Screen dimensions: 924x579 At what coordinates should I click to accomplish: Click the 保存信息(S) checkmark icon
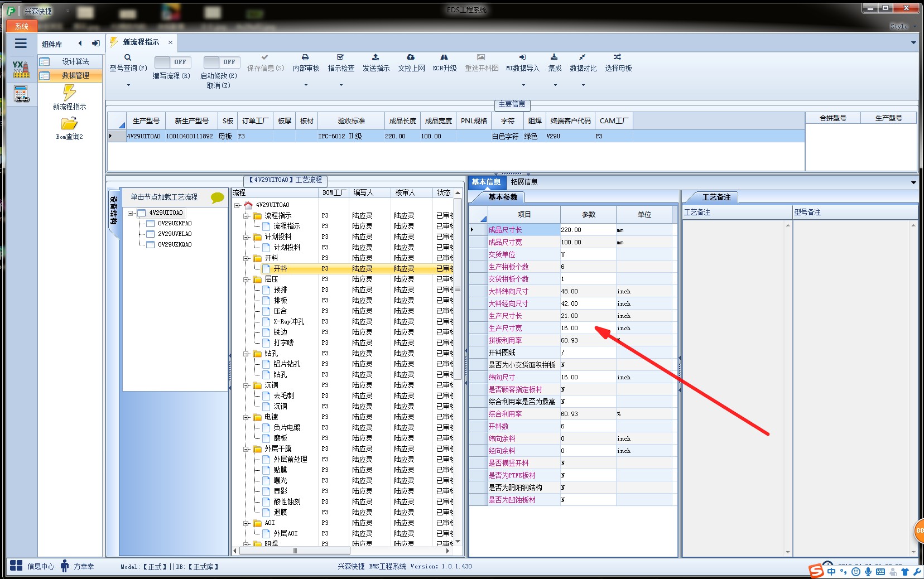(x=265, y=57)
